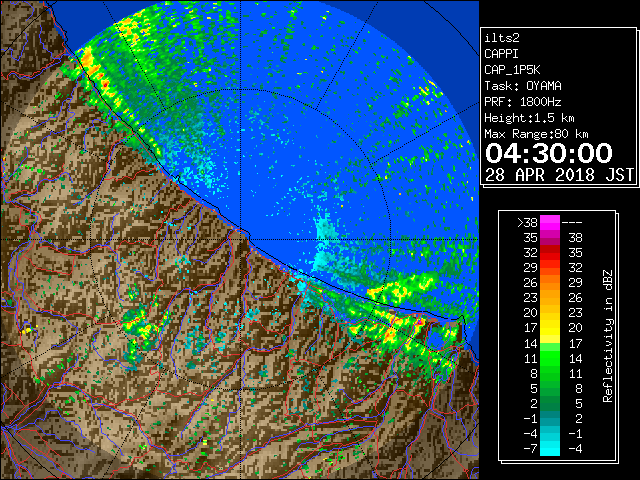Screen dimensions: 640x480
Task: Select the orange 26 dBZ color swatch
Action: coord(550,283)
